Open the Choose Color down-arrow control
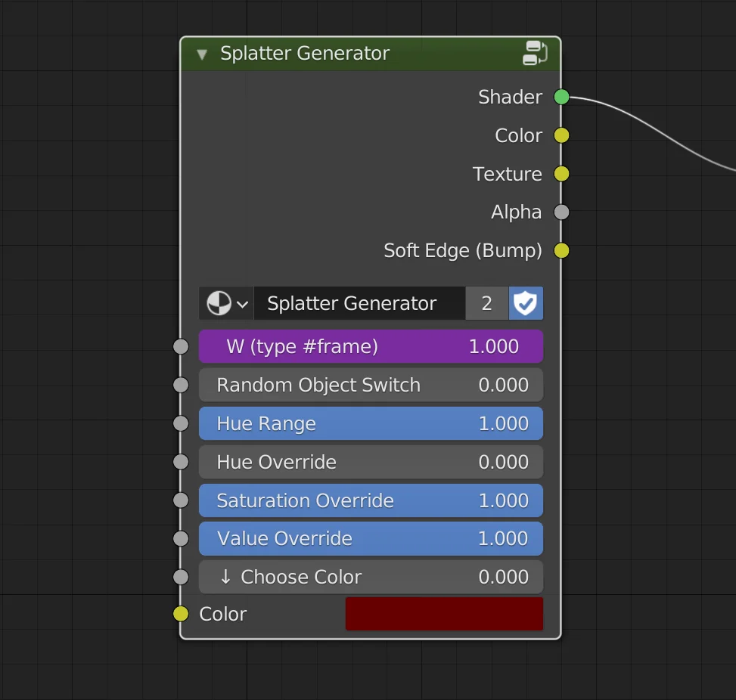736x700 pixels. click(x=226, y=577)
